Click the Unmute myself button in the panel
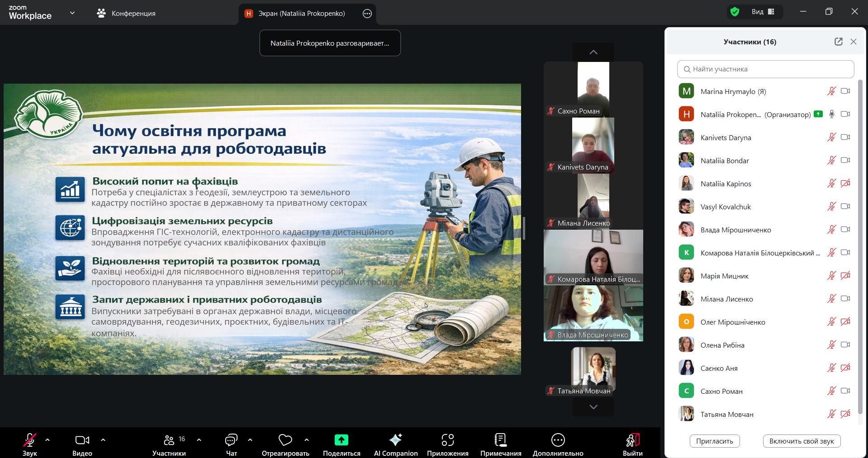The height and width of the screenshot is (458, 868). (x=801, y=441)
